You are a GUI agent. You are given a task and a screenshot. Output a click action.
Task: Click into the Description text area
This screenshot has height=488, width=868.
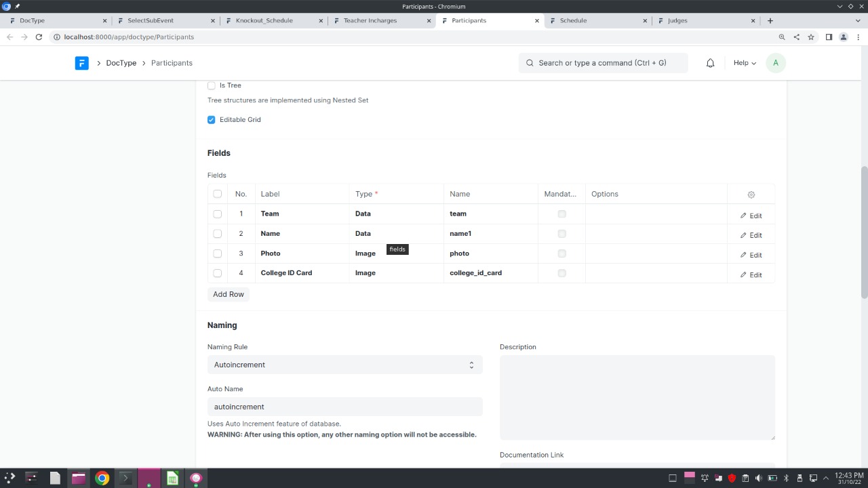[x=637, y=397]
